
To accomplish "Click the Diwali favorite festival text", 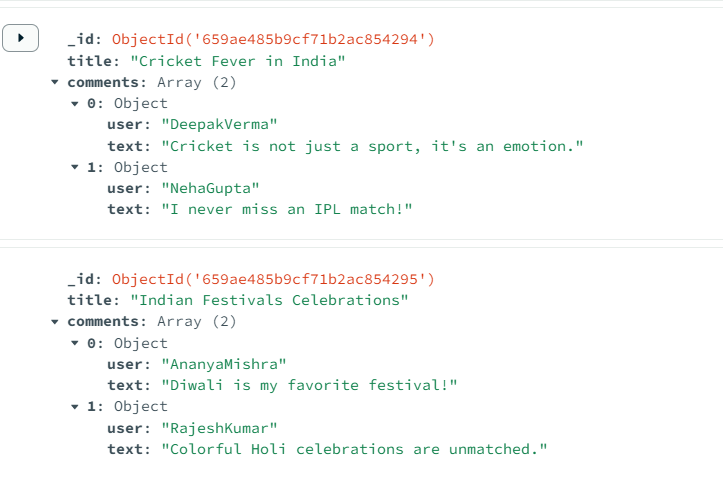I will tap(310, 385).
